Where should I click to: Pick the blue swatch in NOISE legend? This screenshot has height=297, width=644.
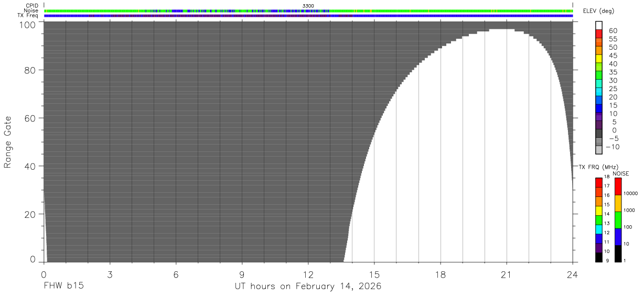618,237
